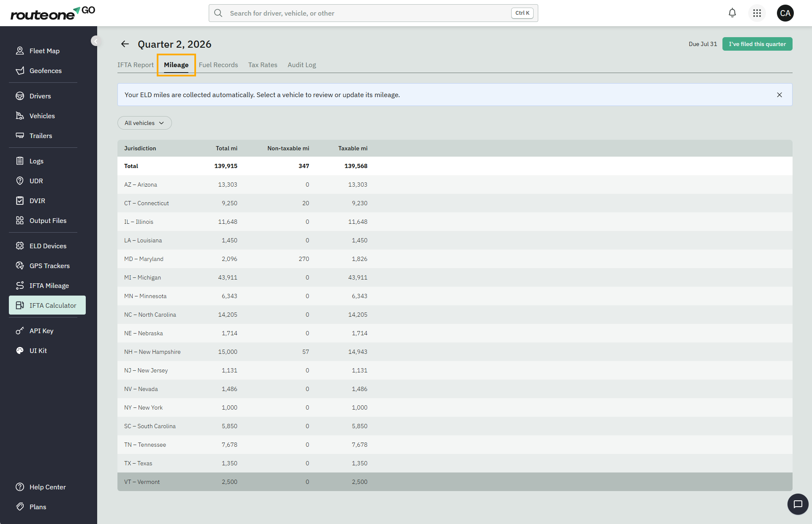The image size is (812, 524).
Task: Select the IL – Illinois row
Action: [x=455, y=222]
